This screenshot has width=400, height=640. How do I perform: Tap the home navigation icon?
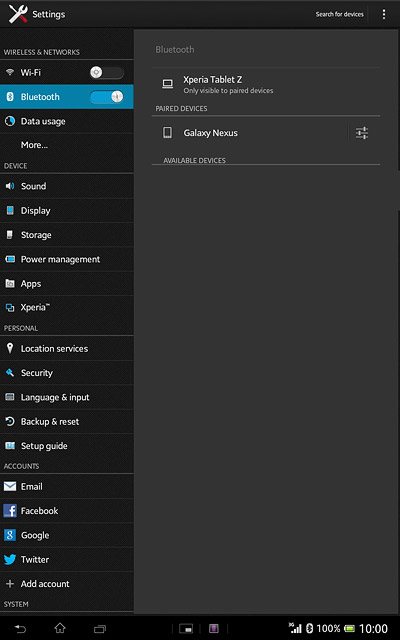click(60, 628)
